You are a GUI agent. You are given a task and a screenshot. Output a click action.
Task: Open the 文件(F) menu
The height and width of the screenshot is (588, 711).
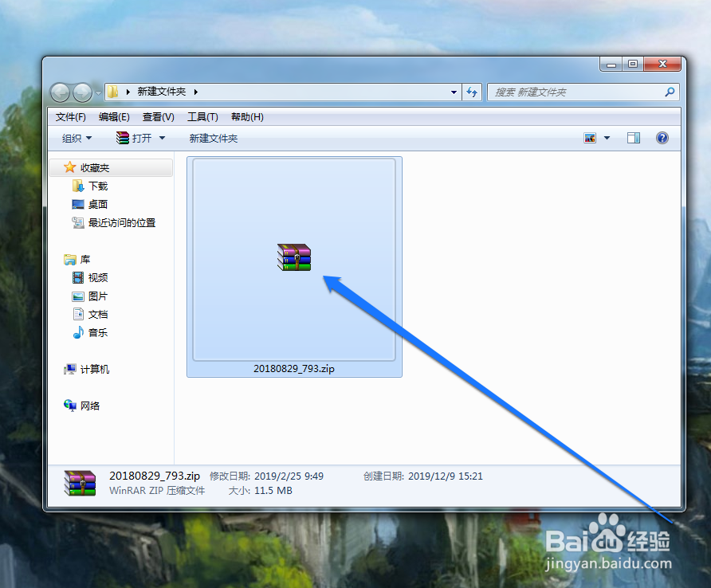pyautogui.click(x=71, y=117)
